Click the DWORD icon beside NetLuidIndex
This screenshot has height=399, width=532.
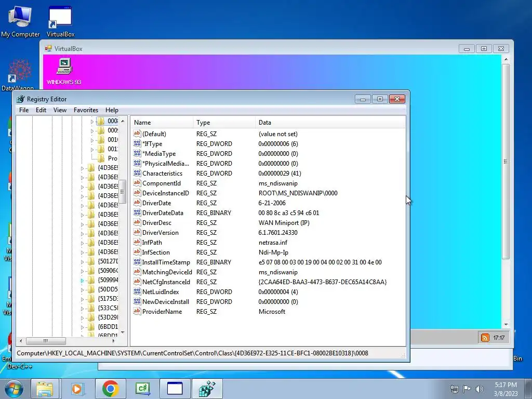137,291
